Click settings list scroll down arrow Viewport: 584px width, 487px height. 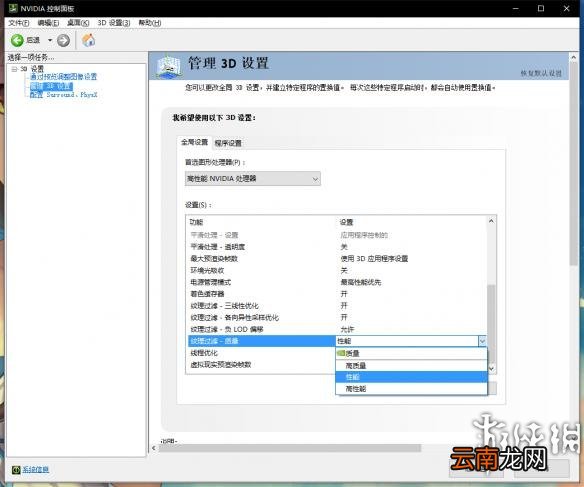coord(491,369)
